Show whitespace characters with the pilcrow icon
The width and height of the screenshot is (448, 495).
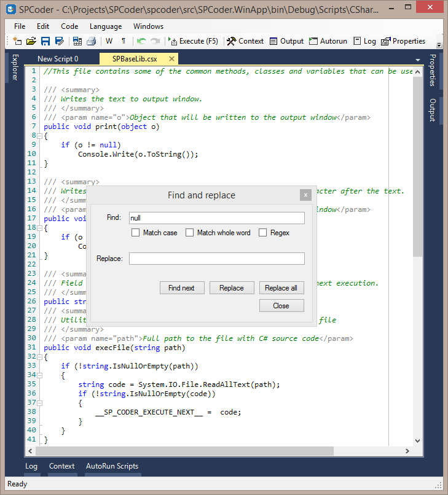[124, 41]
